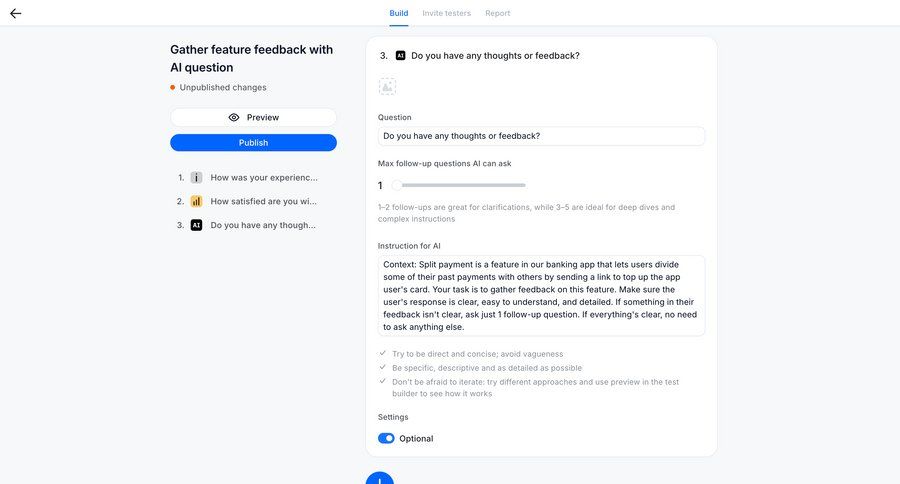This screenshot has width=900, height=484.
Task: Open the Invite testers tab
Action: click(447, 13)
